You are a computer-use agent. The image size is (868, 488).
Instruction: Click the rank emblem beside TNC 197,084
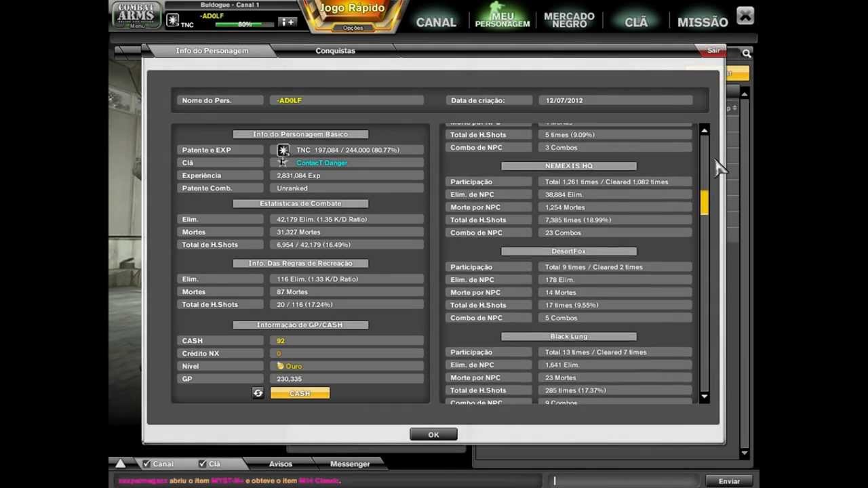(283, 150)
